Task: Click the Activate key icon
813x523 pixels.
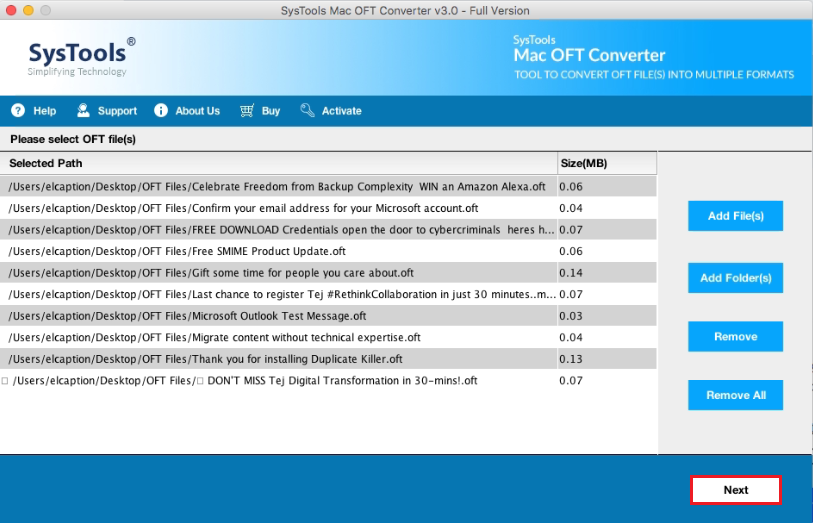Action: (307, 110)
